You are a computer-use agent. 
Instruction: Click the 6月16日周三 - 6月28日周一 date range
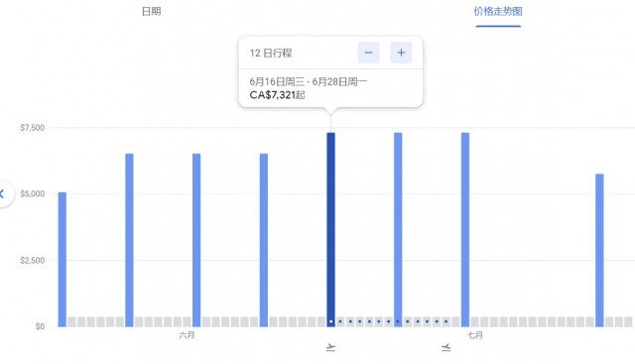coord(309,81)
